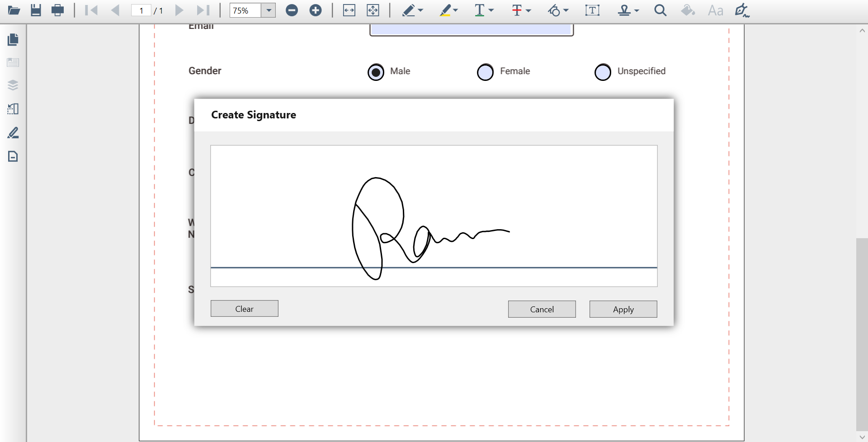Cancel the Create Signature dialog
This screenshot has height=442, width=868.
pos(542,309)
